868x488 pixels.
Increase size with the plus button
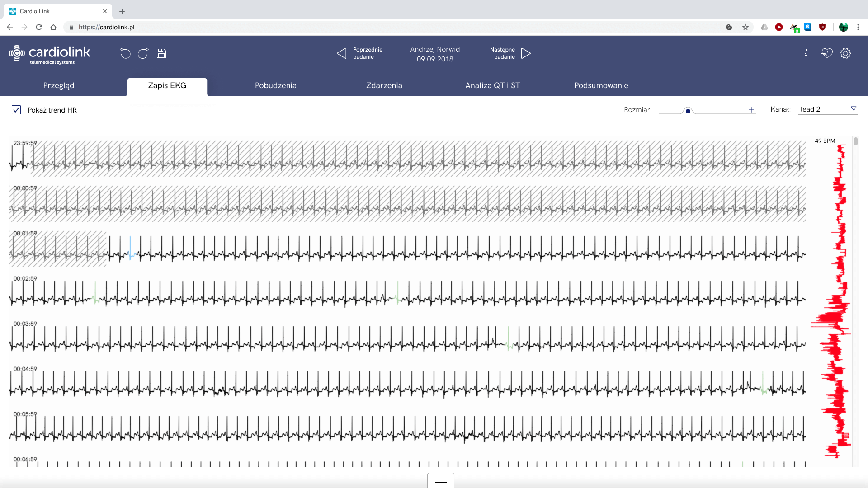751,110
